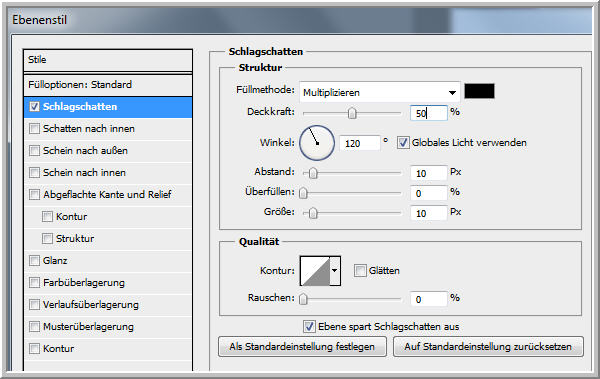This screenshot has height=379, width=600.
Task: Select Schatten nach innen style row
Action: point(108,129)
